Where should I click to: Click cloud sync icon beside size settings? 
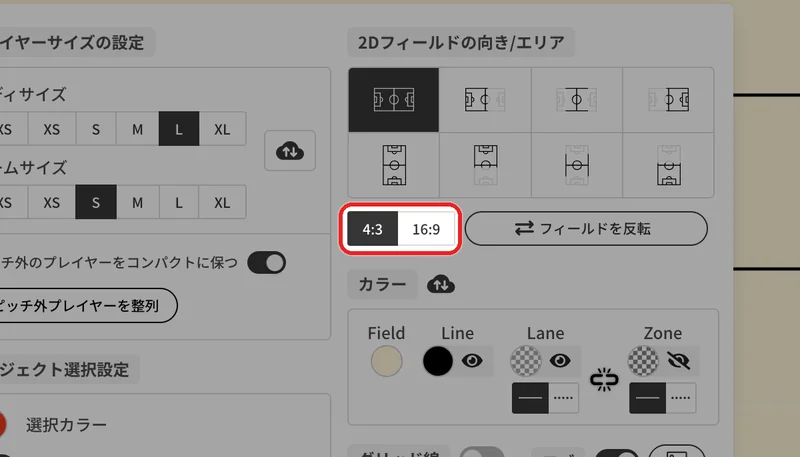(290, 151)
